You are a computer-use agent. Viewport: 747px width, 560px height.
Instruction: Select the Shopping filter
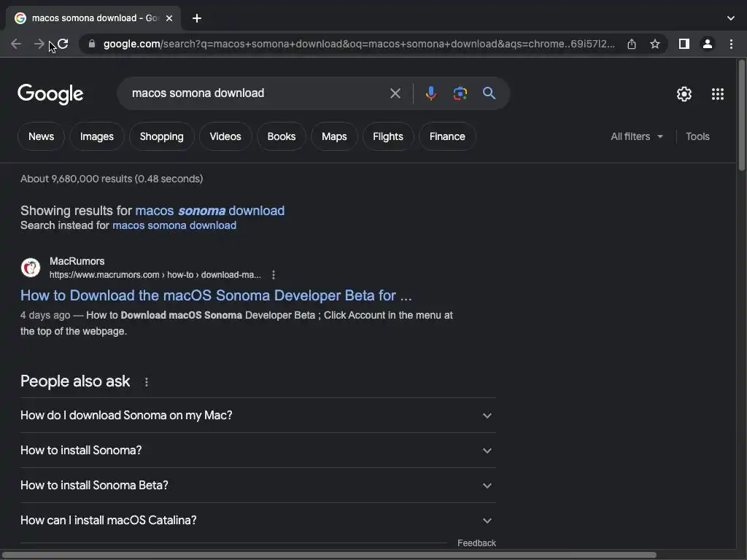click(x=161, y=136)
